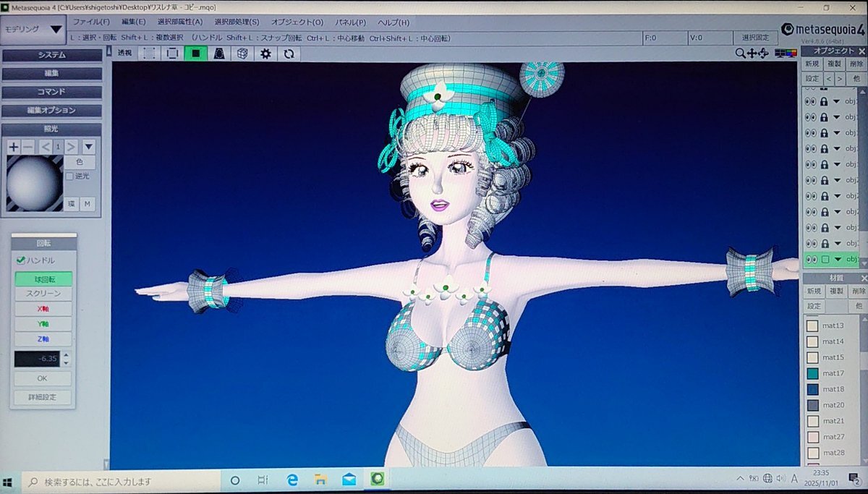Toggle the 透視 view button
Image resolution: width=868 pixels, height=494 pixels.
point(125,53)
